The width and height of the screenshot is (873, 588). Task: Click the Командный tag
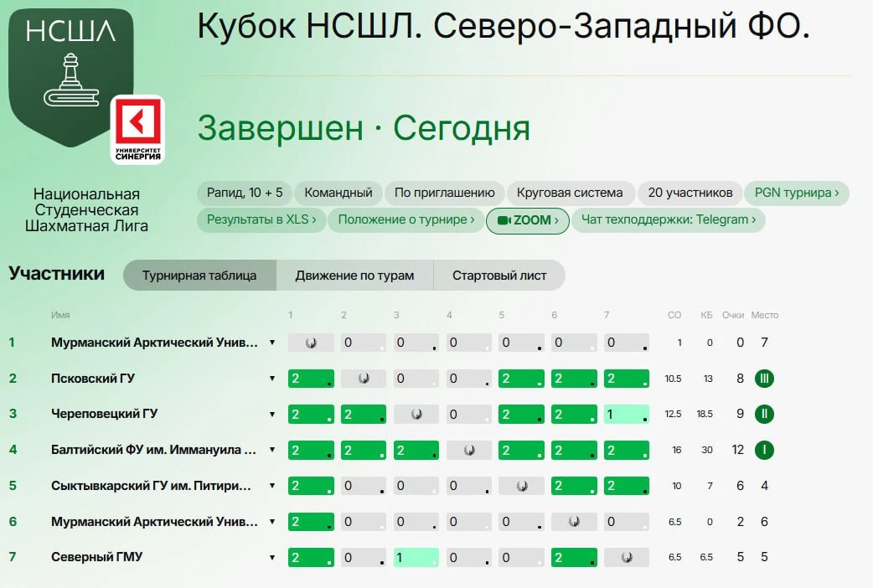click(x=338, y=193)
